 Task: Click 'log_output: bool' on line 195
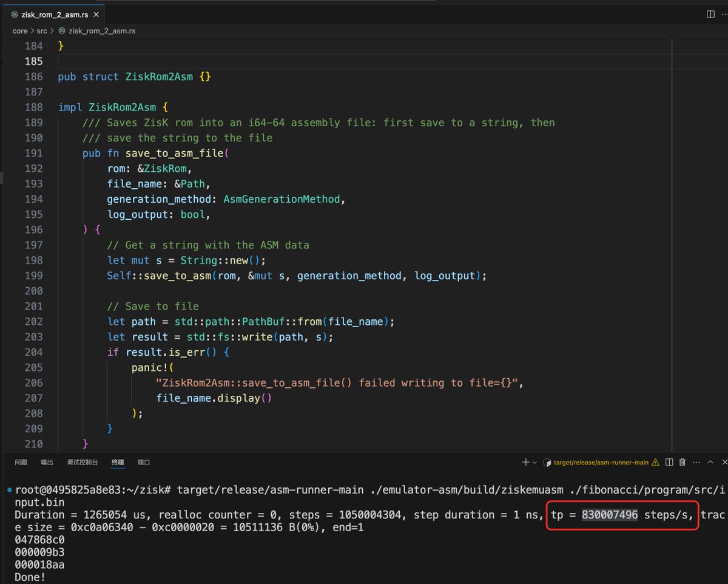pyautogui.click(x=156, y=214)
